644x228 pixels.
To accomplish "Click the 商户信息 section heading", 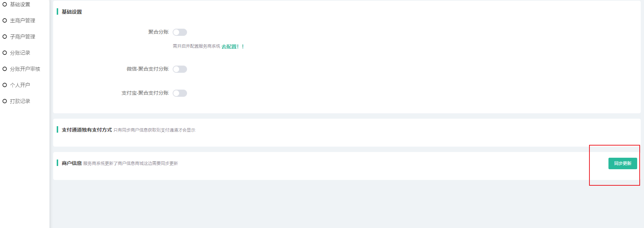I will pyautogui.click(x=72, y=163).
